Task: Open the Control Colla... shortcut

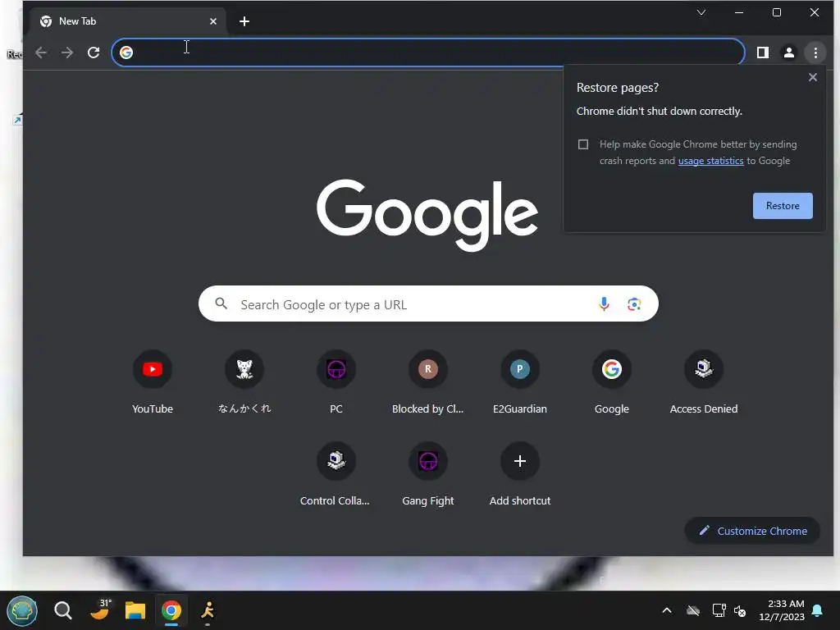Action: click(x=336, y=473)
